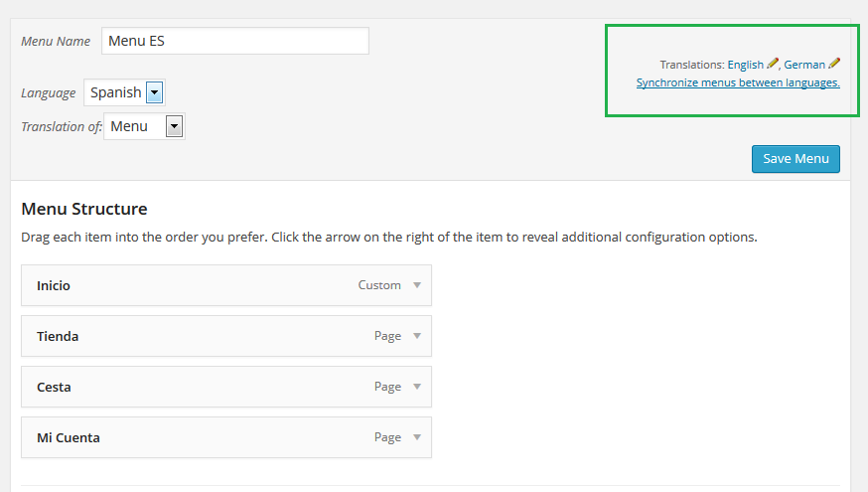Select the Cesta menu item title
Image resolution: width=868 pixels, height=492 pixels.
[54, 388]
